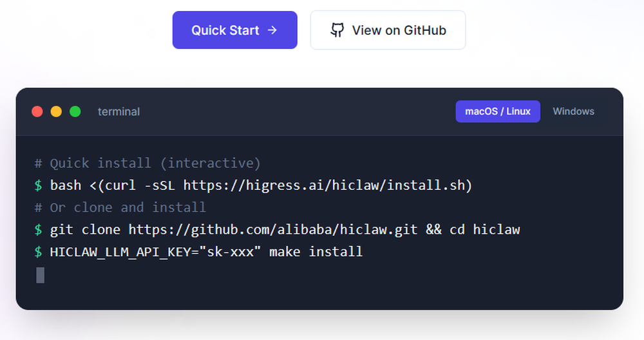
Task: Click the GitHub octocat icon
Action: [x=337, y=30]
